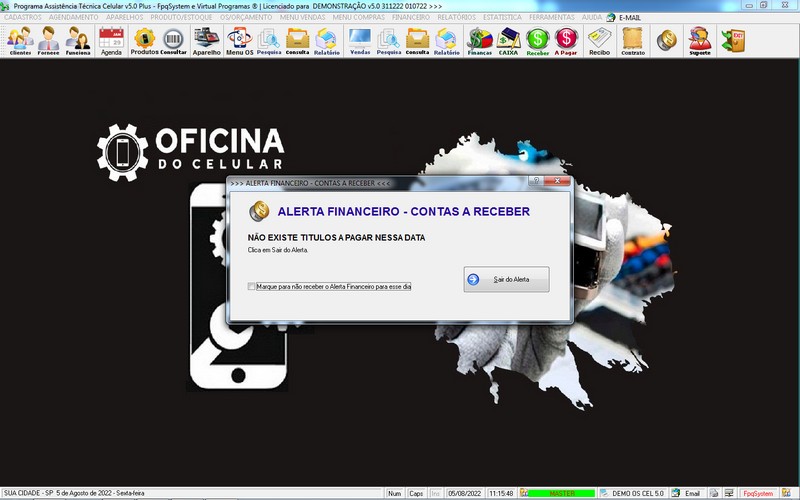Click the Consultar barcode icon
Image resolution: width=800 pixels, height=500 pixels.
[173, 41]
